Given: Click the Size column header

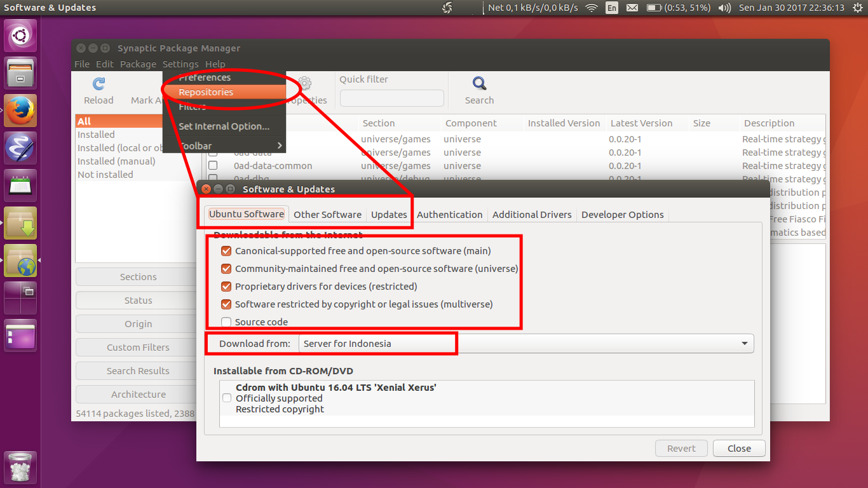Looking at the screenshot, I should pos(714,123).
